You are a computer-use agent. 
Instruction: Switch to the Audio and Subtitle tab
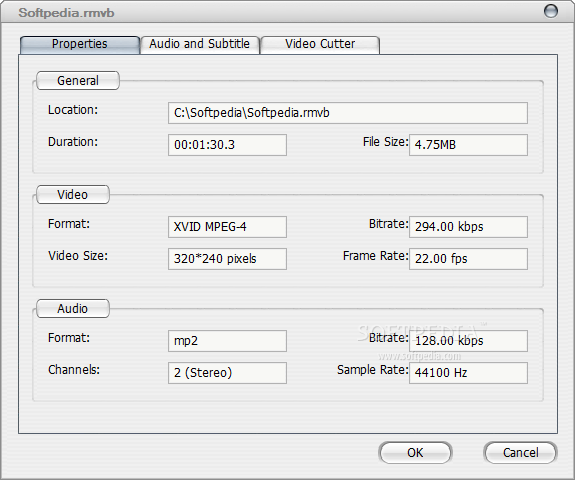click(200, 45)
